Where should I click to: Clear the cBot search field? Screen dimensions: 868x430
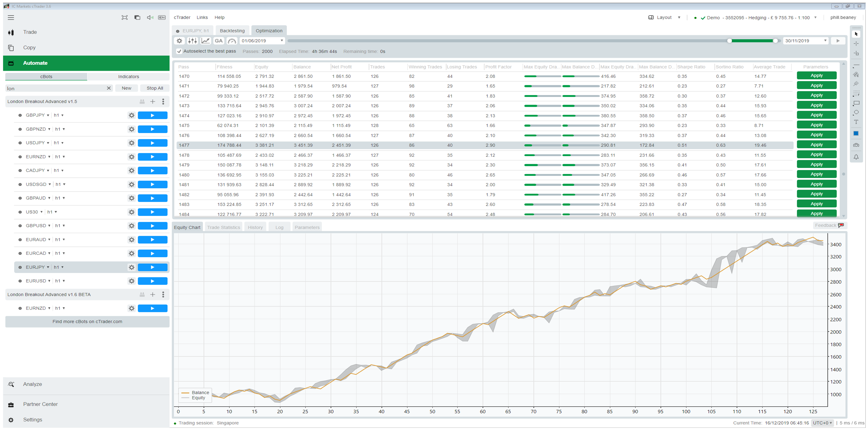point(109,88)
